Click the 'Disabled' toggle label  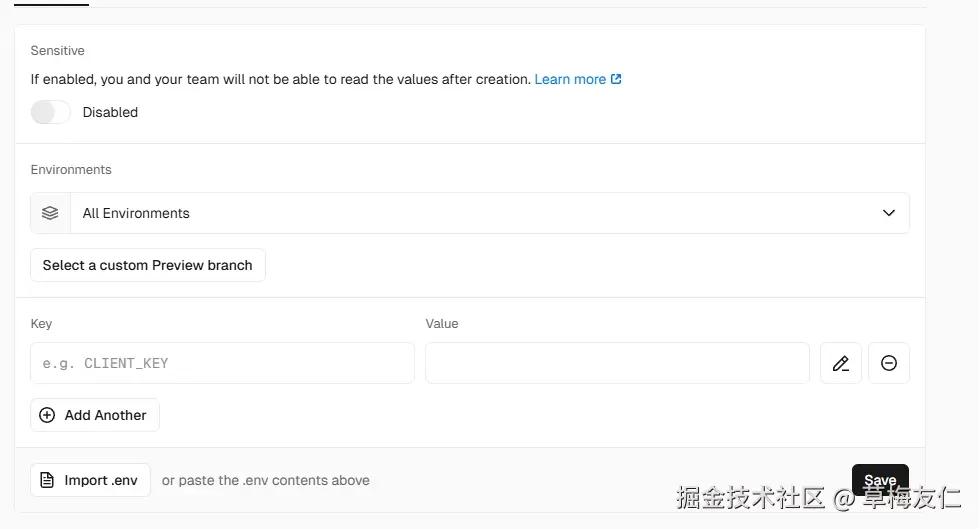(110, 112)
